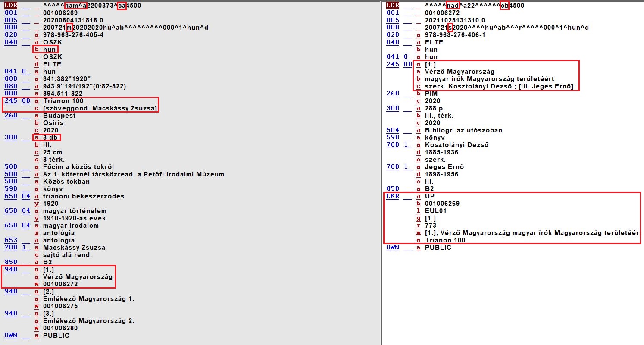Image resolution: width=644 pixels, height=345 pixels.
Task: Click extent value 288 p.
Action: (436, 108)
